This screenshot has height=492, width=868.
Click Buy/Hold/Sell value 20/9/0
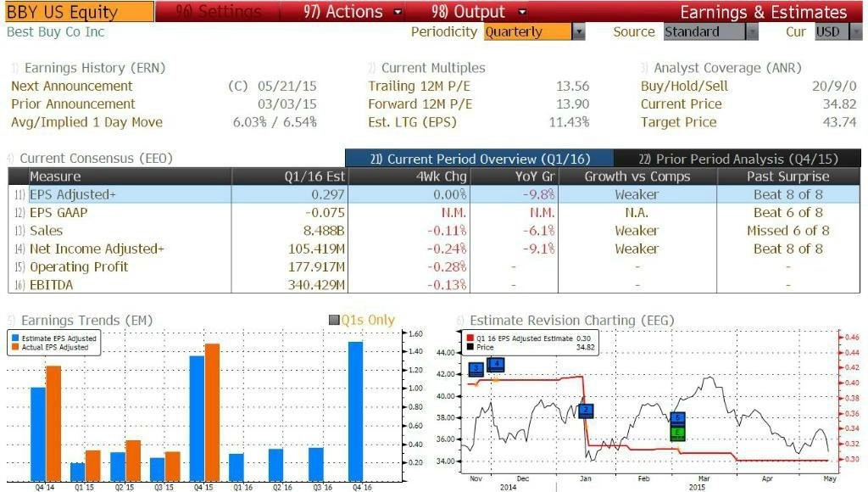[x=834, y=87]
